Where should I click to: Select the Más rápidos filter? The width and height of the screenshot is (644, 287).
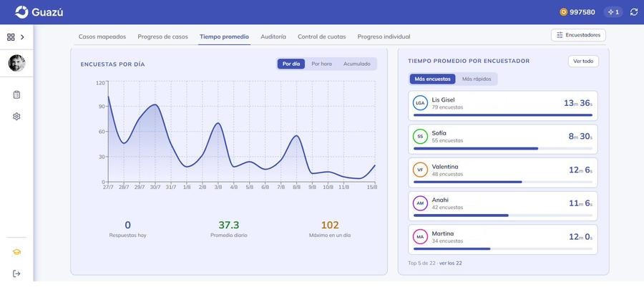[x=477, y=79]
